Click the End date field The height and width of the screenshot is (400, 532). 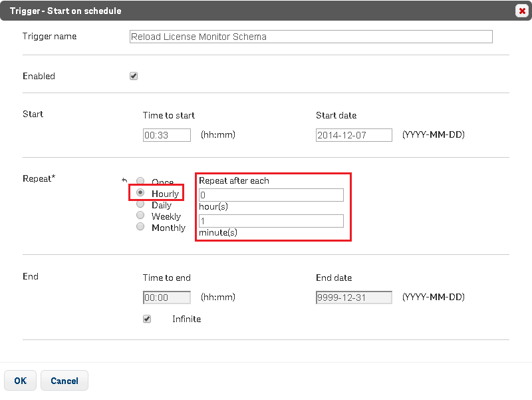click(354, 298)
